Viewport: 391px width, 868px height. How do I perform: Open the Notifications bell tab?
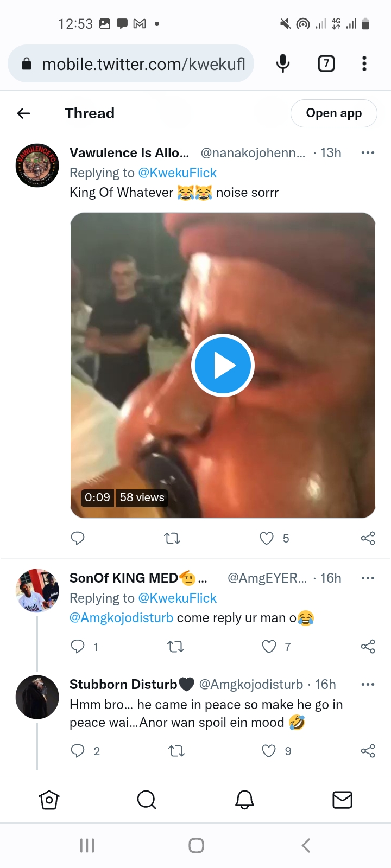pyautogui.click(x=244, y=800)
